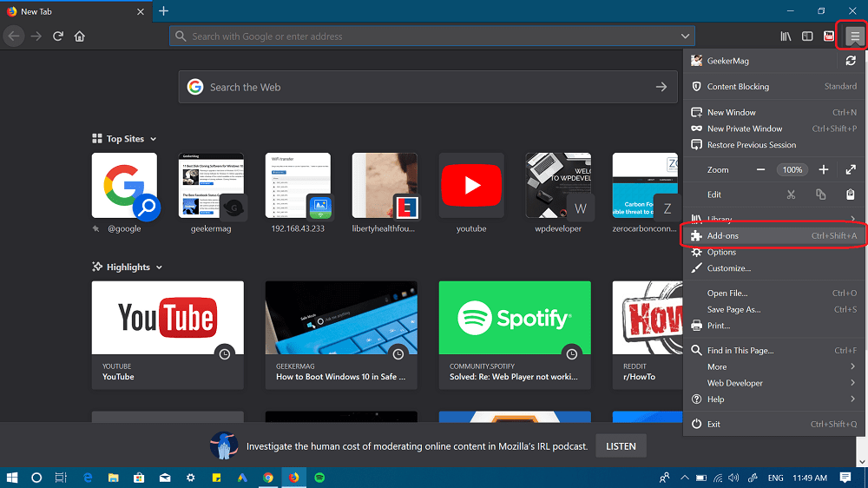This screenshot has height=488, width=868.
Task: Show sidebars toolbar icon
Action: point(807,36)
